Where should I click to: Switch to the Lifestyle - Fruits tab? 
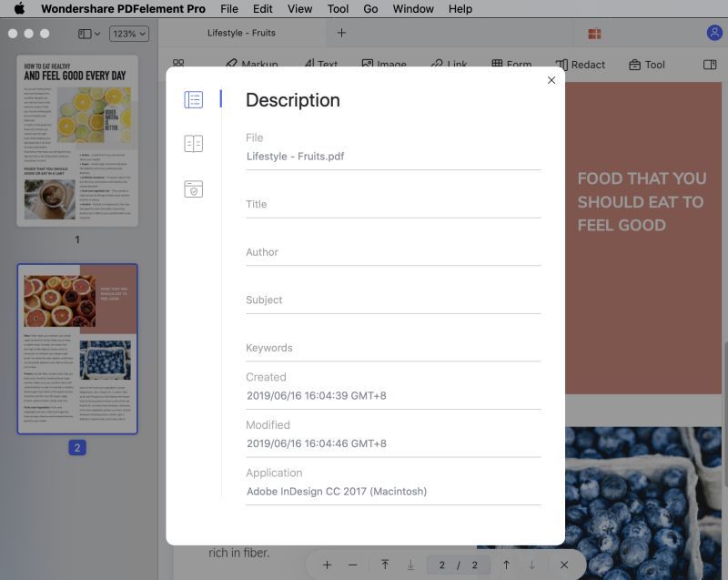241,33
